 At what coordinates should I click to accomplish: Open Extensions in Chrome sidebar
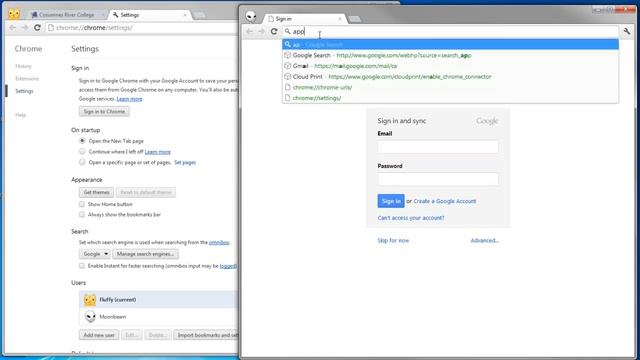(x=27, y=78)
